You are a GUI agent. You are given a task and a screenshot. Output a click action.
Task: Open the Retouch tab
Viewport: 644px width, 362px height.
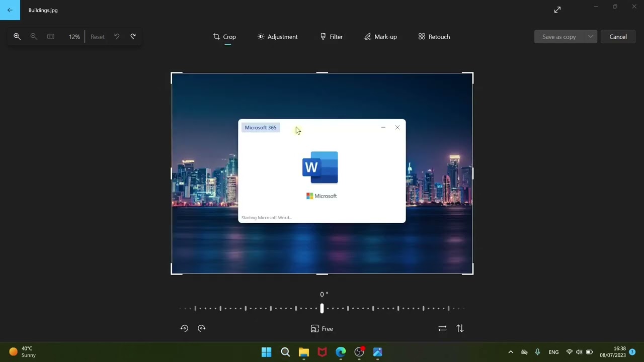[434, 37]
